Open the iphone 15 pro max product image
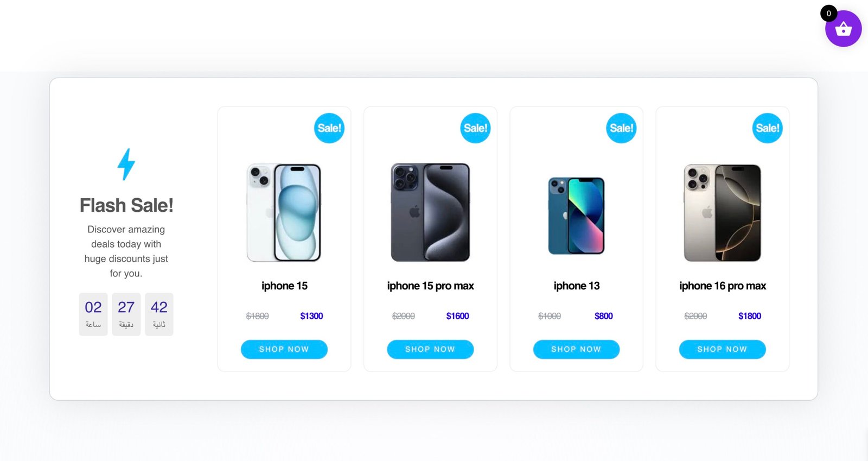The width and height of the screenshot is (868, 461). (430, 212)
